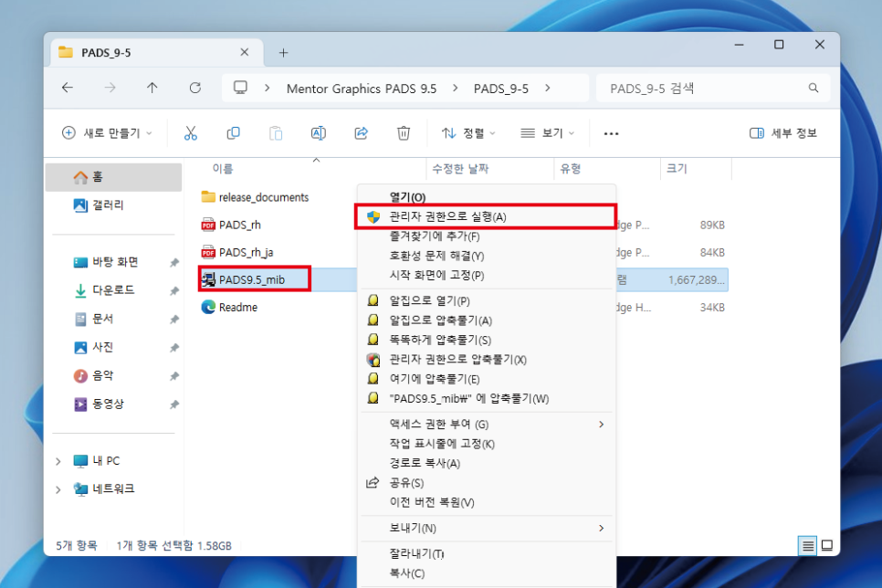The image size is (882, 588).
Task: Switch to large thumbnails view icon
Action: [827, 545]
